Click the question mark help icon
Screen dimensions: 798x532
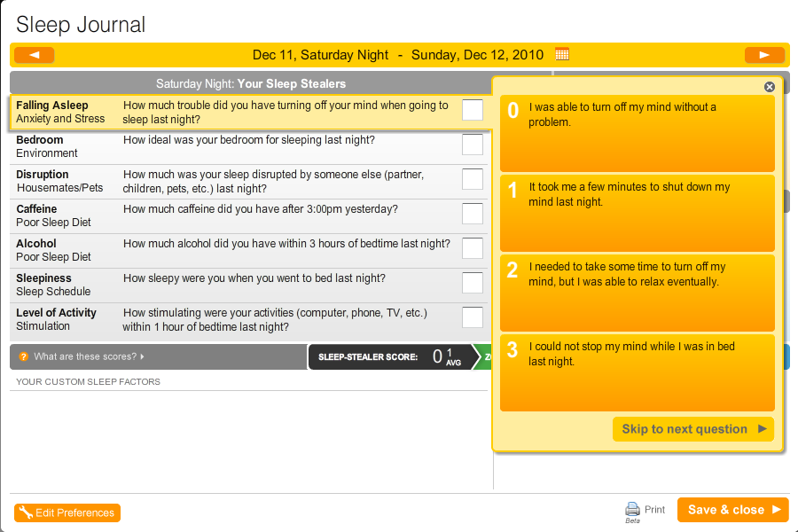23,356
